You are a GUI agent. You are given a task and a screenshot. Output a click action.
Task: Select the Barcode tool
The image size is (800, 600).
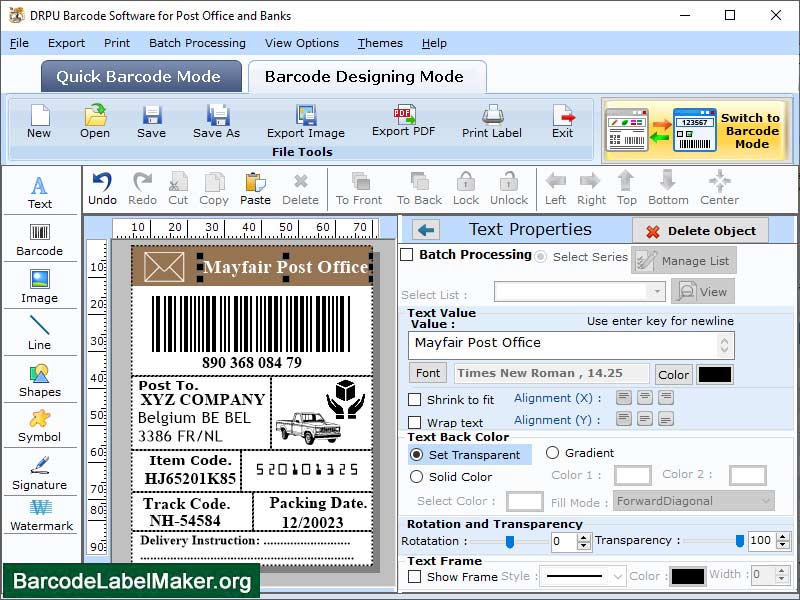pyautogui.click(x=40, y=237)
